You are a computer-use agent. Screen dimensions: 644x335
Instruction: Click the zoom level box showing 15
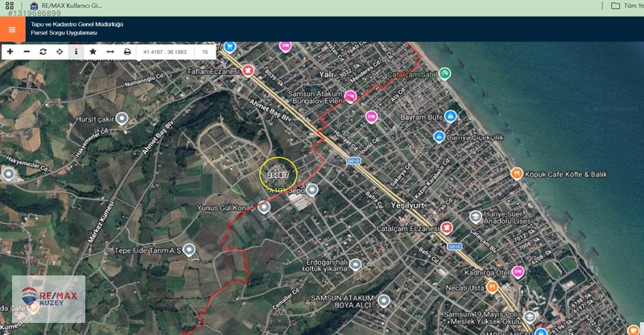205,52
